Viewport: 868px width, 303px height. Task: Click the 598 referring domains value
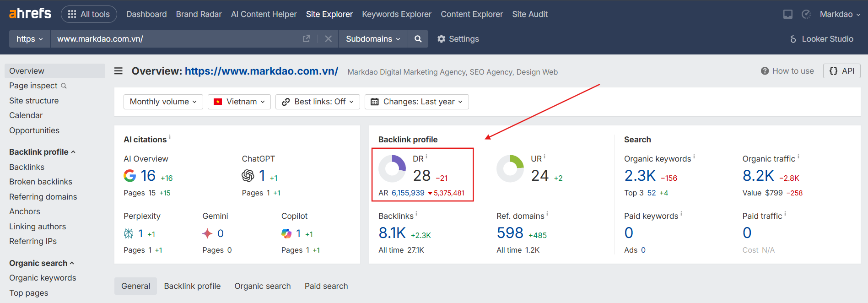tap(510, 233)
